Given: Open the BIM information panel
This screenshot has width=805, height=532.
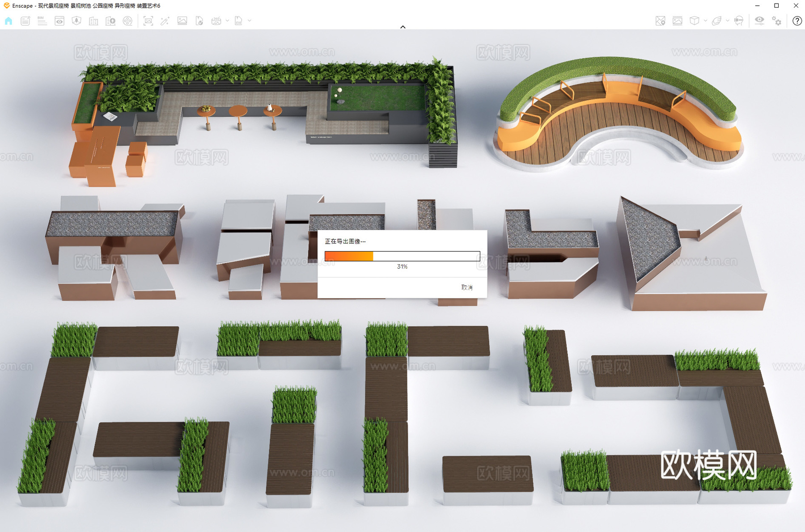Looking at the screenshot, I should pyautogui.click(x=42, y=21).
